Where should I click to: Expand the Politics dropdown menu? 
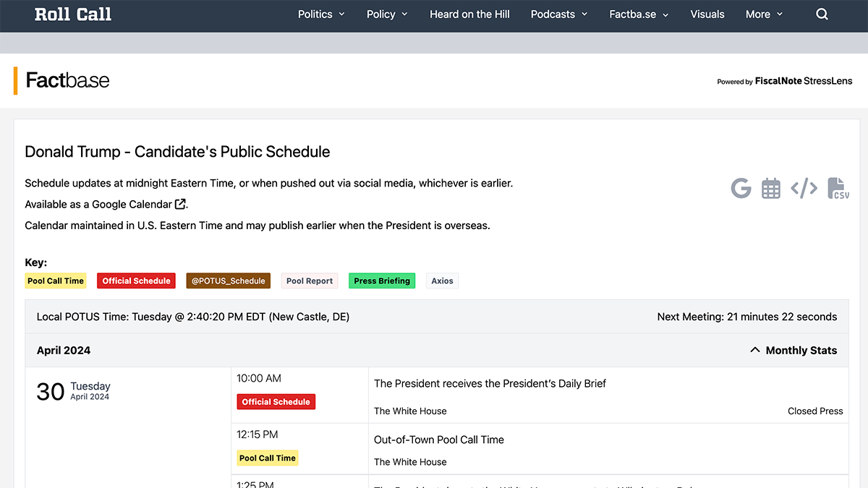[x=321, y=14]
